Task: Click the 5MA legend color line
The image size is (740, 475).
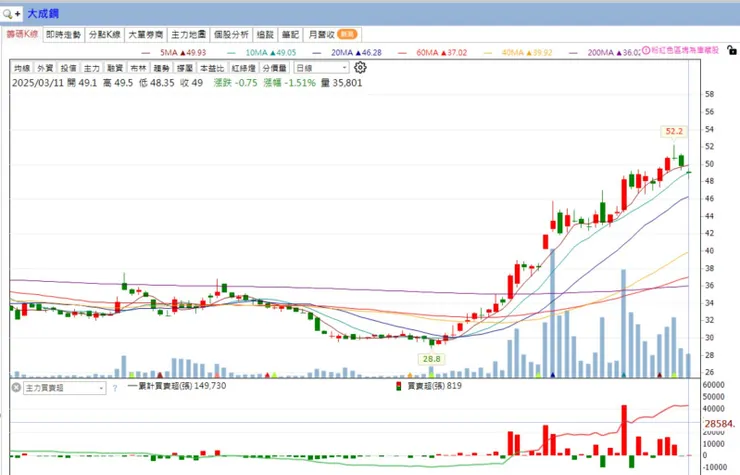Action: [x=146, y=53]
